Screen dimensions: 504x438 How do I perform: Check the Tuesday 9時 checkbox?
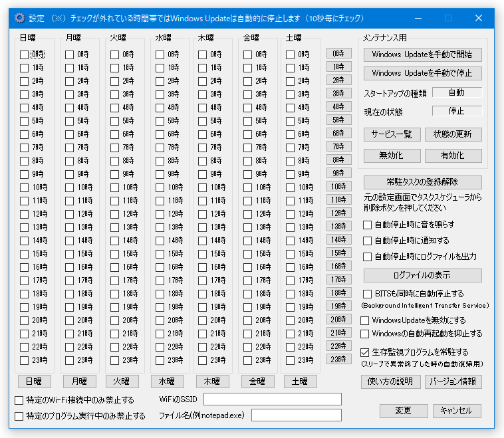click(115, 174)
